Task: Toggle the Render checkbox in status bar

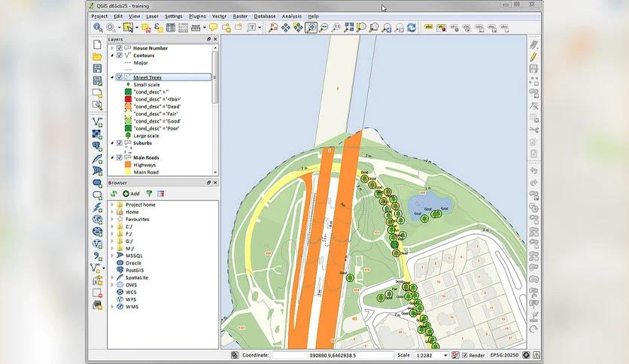Action: (x=464, y=355)
